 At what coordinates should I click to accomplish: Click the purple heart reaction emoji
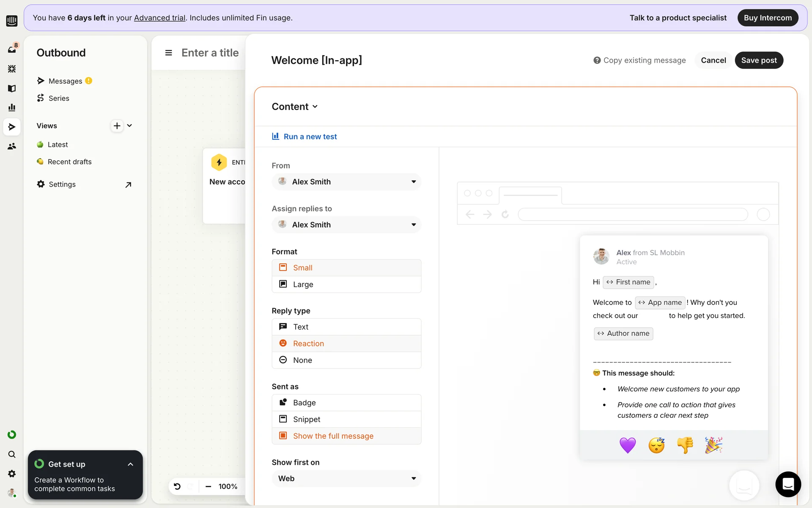coord(627,445)
